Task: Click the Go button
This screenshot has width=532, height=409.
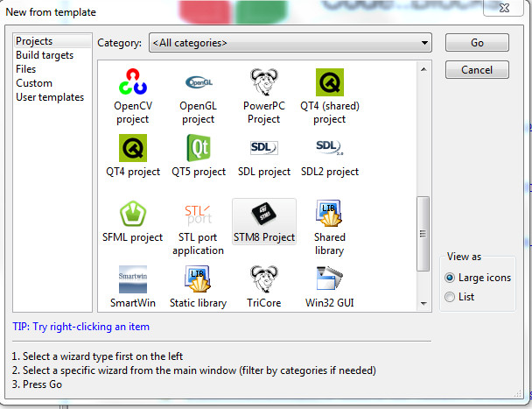Action: [477, 43]
